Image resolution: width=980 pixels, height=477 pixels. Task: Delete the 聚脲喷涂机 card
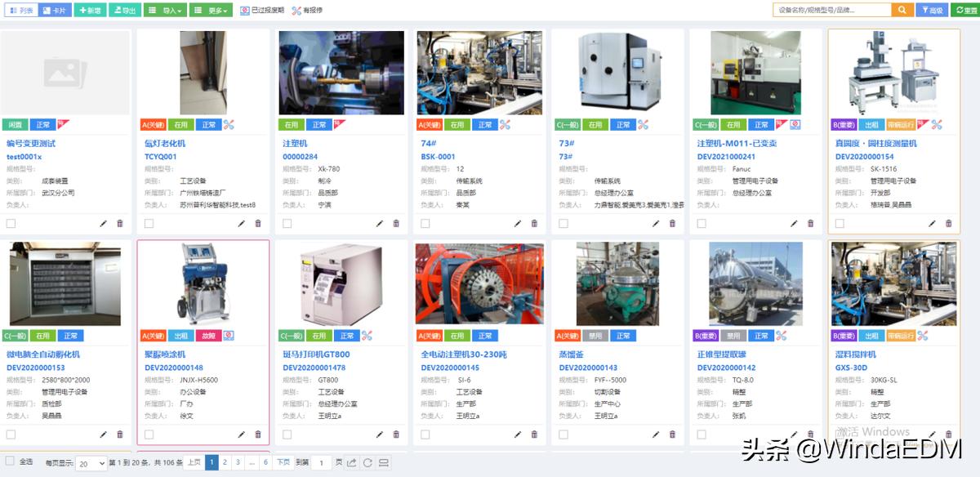click(x=258, y=435)
